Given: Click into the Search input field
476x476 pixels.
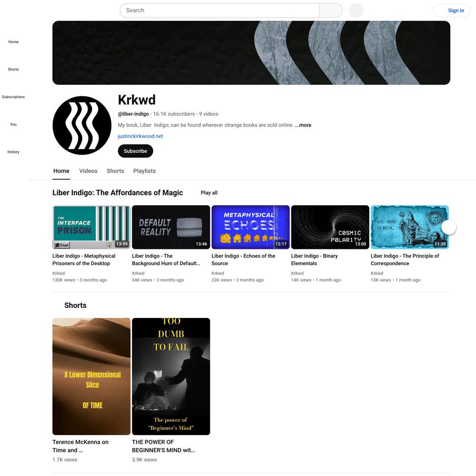Looking at the screenshot, I should point(219,10).
